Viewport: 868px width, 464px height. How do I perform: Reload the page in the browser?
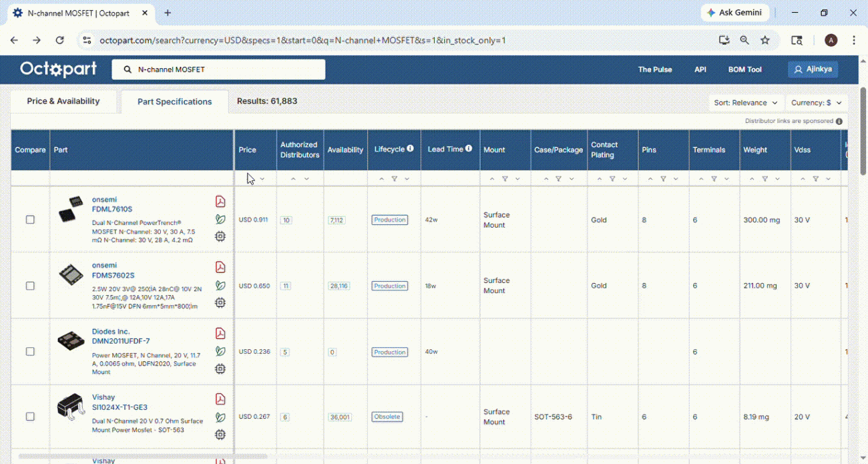[59, 40]
